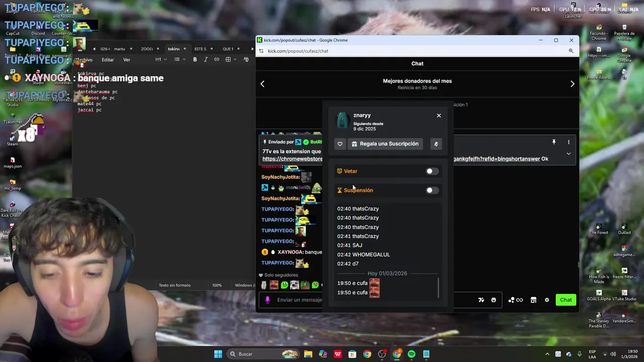
Task: Open File Explorer from taskbar
Action: click(x=308, y=354)
